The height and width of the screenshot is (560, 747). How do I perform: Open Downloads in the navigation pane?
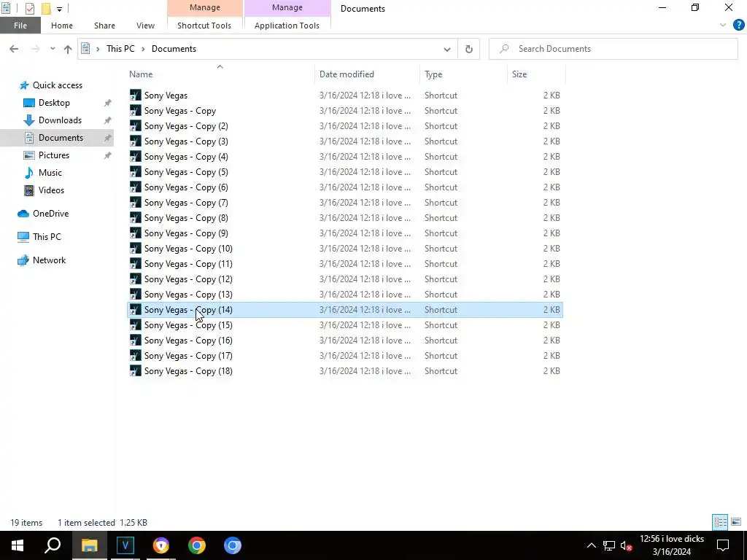click(x=60, y=120)
